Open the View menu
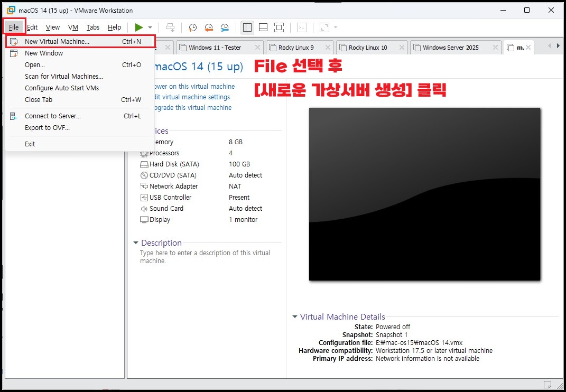The height and width of the screenshot is (392, 566). [x=53, y=27]
